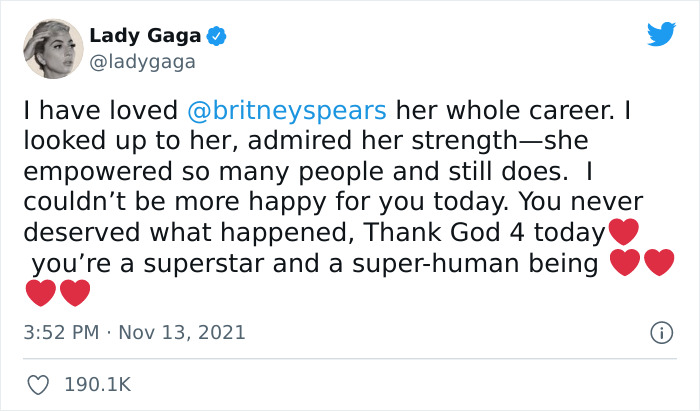Click the blue verified badge
Viewport: 700px width, 411px height.
click(217, 37)
